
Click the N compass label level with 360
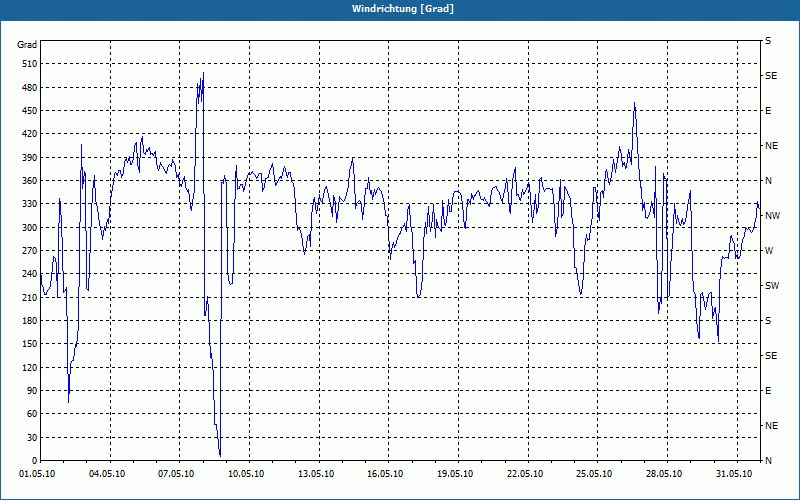coord(769,181)
